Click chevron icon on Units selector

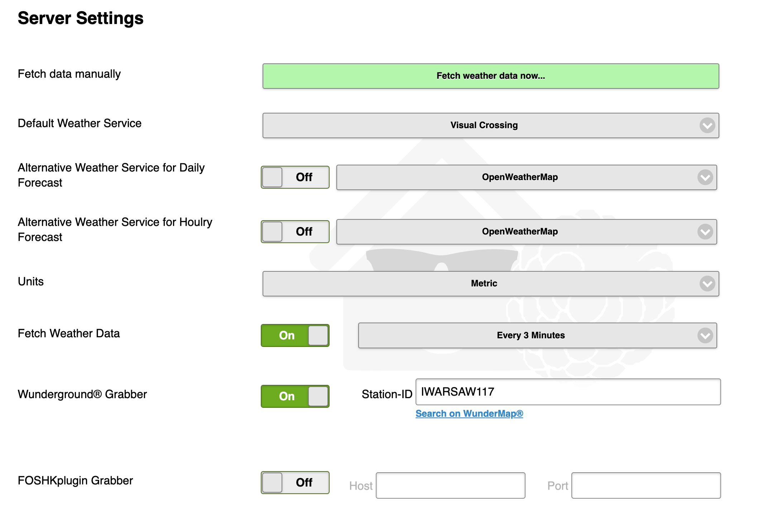pos(707,284)
